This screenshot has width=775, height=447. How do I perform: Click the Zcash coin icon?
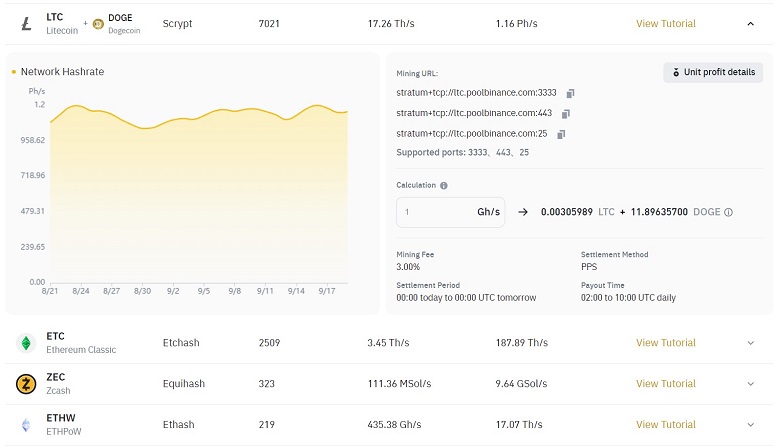coord(26,384)
